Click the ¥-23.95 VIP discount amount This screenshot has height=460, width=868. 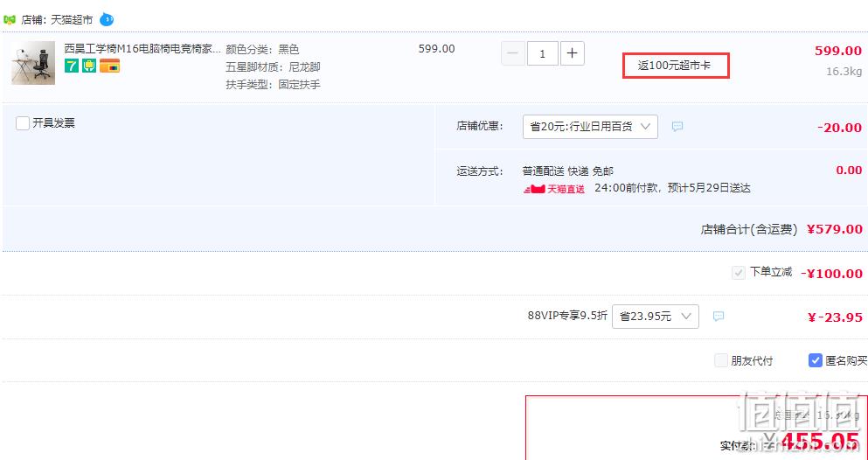pyautogui.click(x=835, y=317)
